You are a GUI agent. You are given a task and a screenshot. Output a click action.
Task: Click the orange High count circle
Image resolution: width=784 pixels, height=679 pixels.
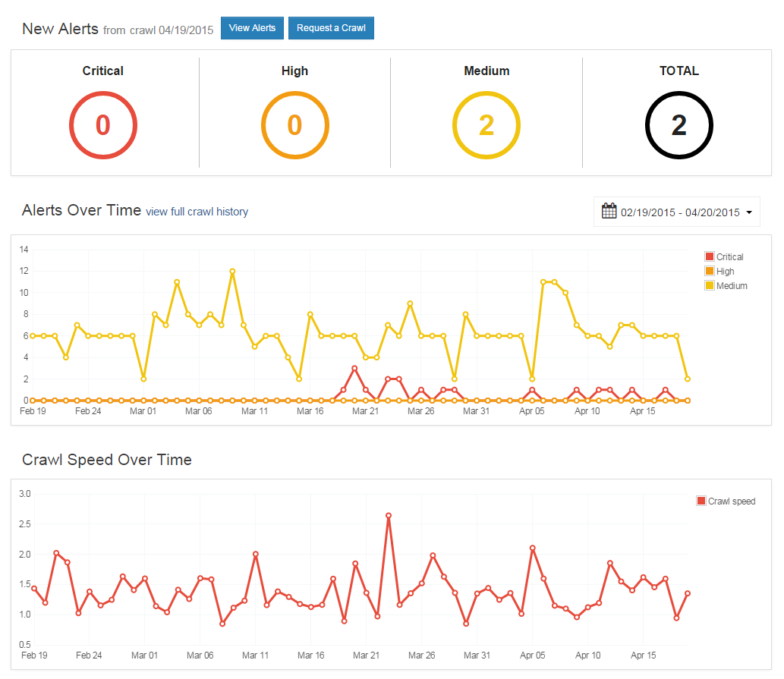click(x=295, y=125)
